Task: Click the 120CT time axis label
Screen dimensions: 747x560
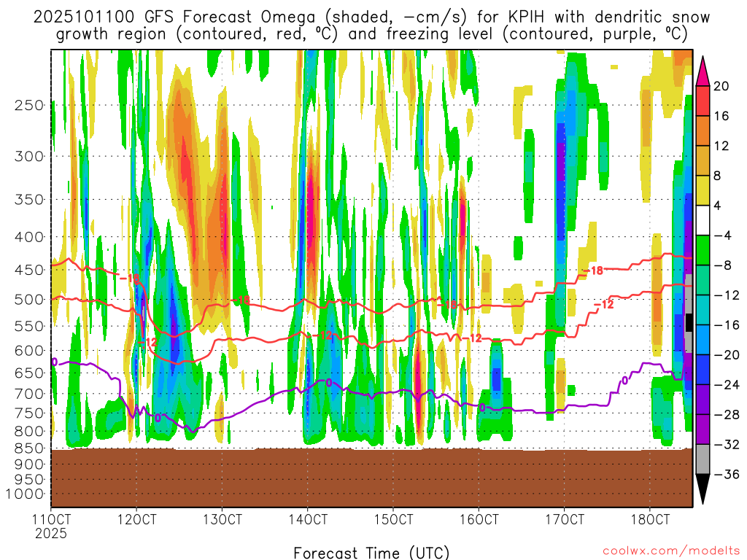Action: [136, 519]
